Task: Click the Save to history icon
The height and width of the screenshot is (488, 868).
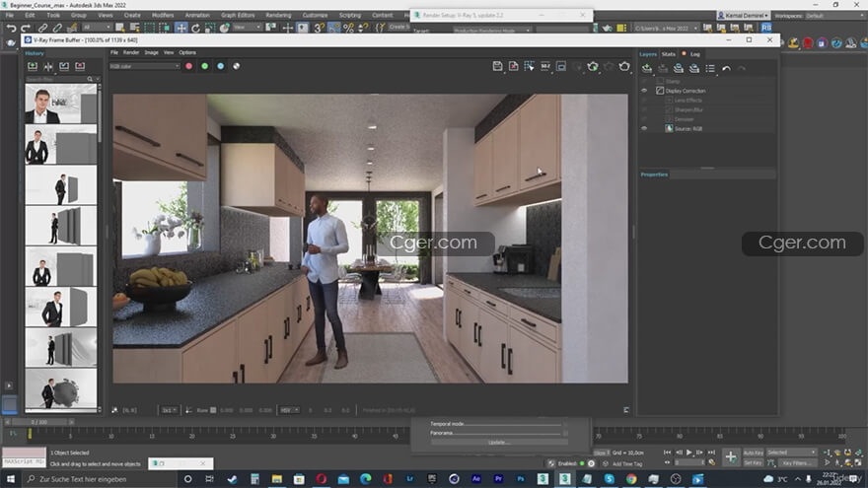Action: point(33,66)
